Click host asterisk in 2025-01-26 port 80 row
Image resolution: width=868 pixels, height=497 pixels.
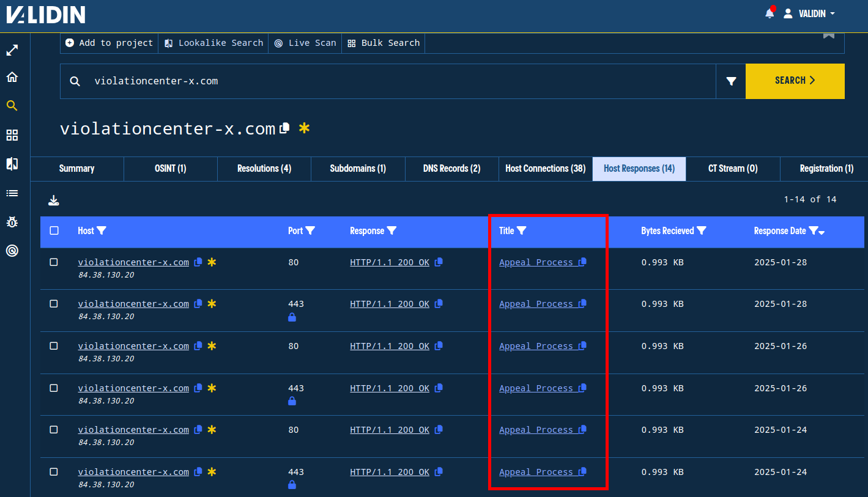212,345
